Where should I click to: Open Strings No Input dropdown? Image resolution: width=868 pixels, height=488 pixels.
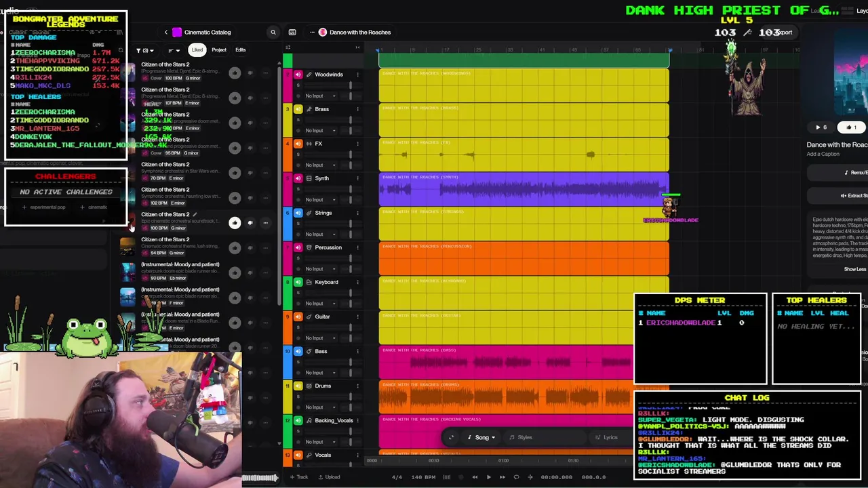click(320, 234)
